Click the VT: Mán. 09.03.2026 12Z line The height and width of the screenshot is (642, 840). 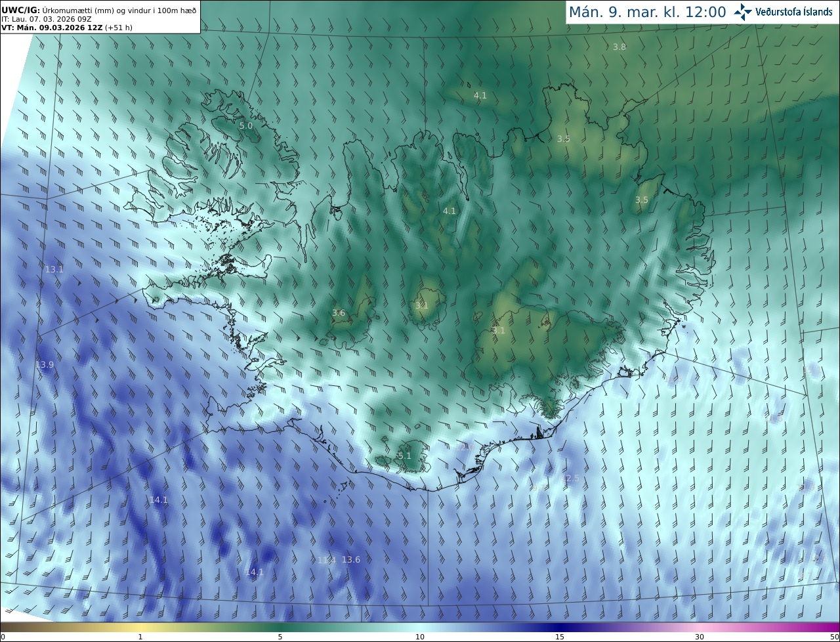pyautogui.click(x=67, y=28)
